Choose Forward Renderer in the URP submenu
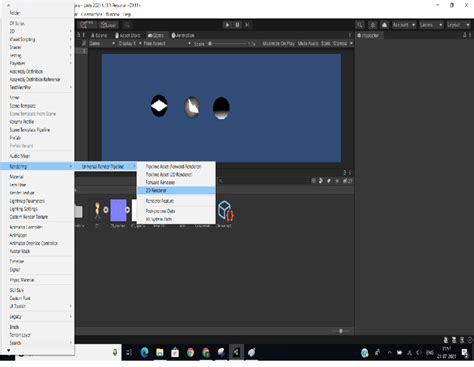 (176, 182)
